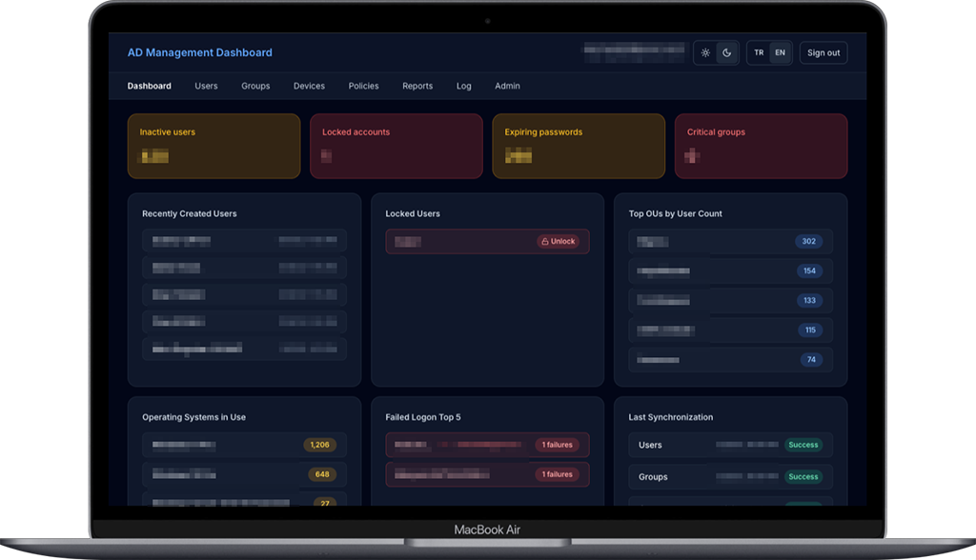Click the OU row with 302 users
Screen dimensions: 976x560
pyautogui.click(x=730, y=242)
